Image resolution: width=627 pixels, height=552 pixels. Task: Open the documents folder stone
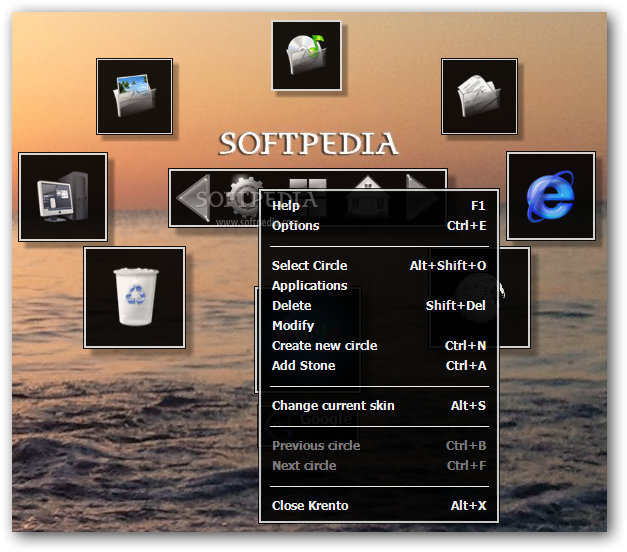tap(479, 96)
